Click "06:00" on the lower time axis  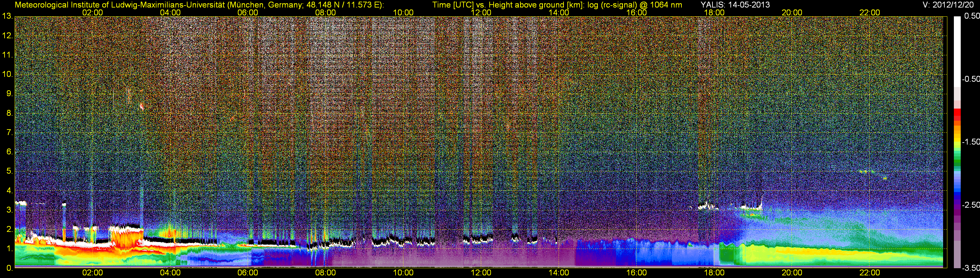coord(248,273)
